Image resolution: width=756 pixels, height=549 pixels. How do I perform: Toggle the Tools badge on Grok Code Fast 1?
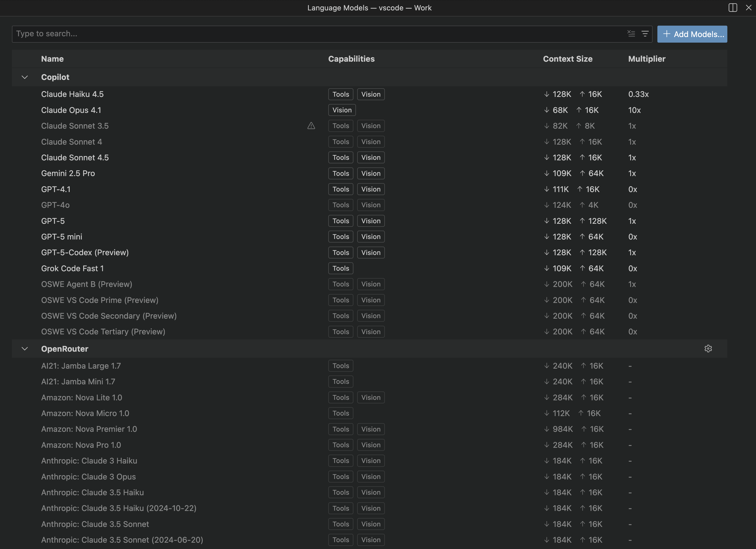click(340, 268)
